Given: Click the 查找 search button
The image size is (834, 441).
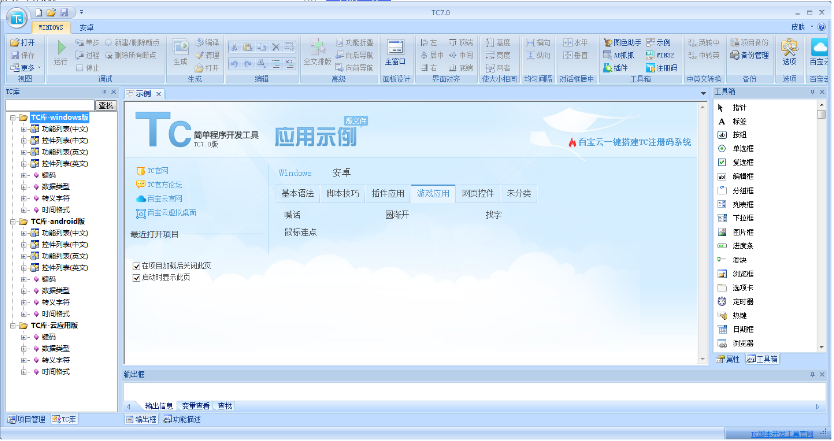Looking at the screenshot, I should click(106, 105).
